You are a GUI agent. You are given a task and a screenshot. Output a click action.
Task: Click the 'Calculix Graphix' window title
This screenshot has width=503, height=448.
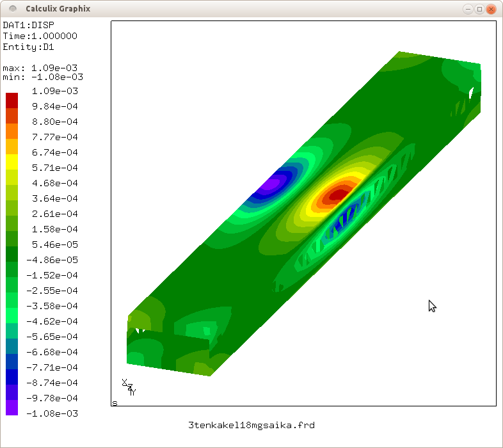58,9
